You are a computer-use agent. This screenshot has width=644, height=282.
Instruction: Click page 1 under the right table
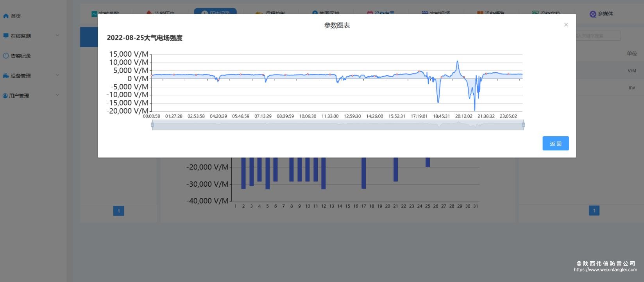coord(594,211)
